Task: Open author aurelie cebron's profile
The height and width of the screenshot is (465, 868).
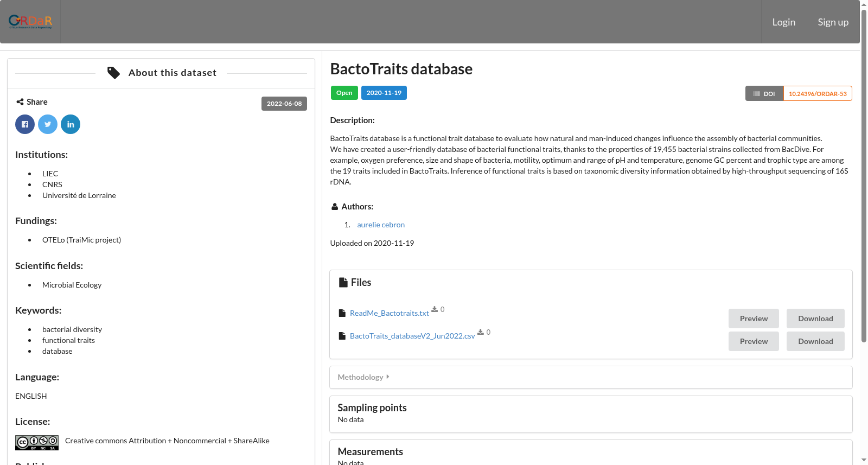Action: pyautogui.click(x=381, y=225)
